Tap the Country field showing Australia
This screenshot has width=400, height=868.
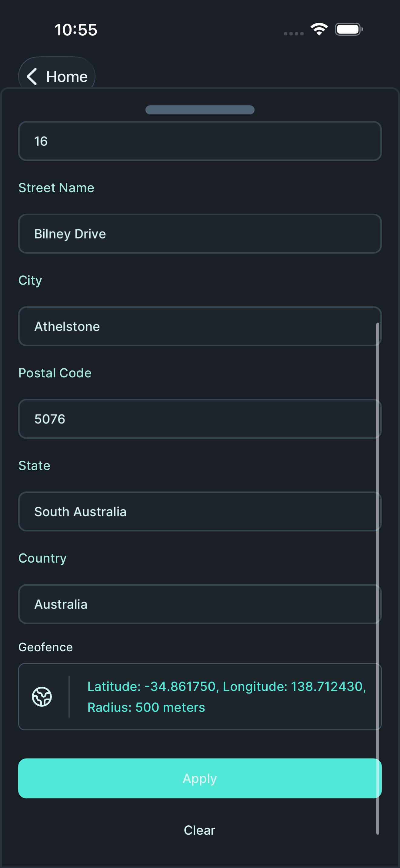point(200,604)
